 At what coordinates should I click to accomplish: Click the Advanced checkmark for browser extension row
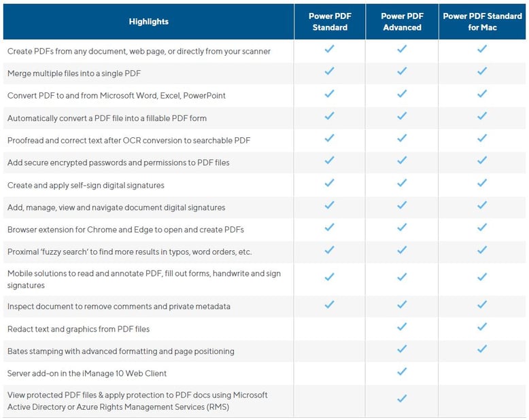pos(402,228)
